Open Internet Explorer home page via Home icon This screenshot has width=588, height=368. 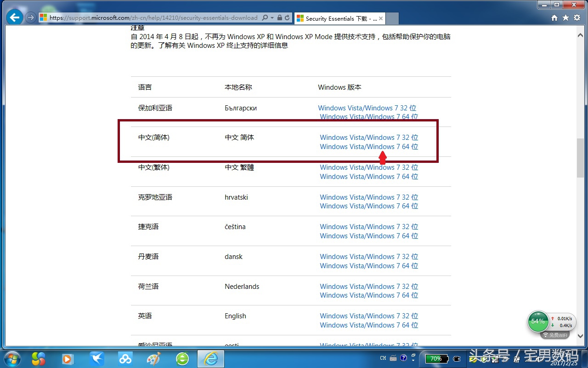(554, 17)
